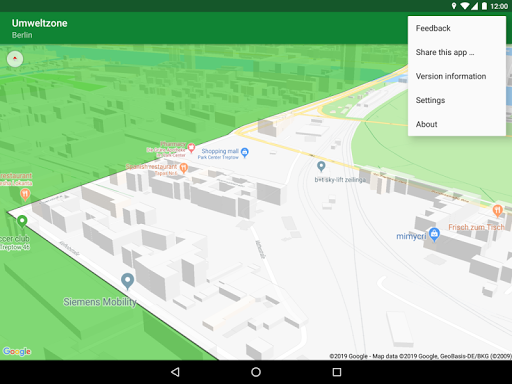The height and width of the screenshot is (384, 512).
Task: Go to Android home screen button
Action: 256,372
